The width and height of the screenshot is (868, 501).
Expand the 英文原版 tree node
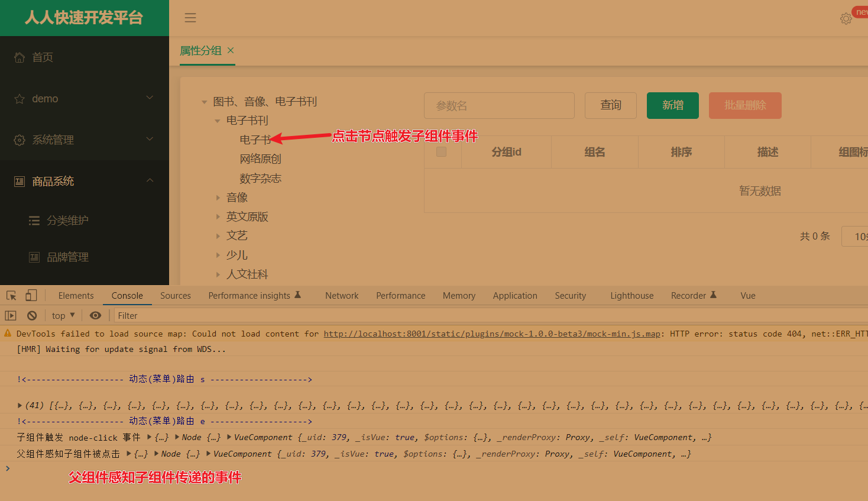(218, 217)
